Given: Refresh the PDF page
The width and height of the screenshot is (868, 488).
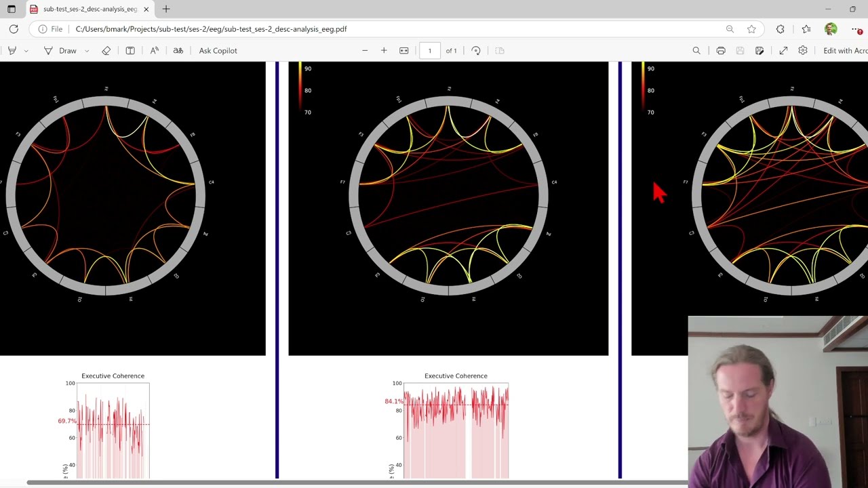Looking at the screenshot, I should 14,29.
